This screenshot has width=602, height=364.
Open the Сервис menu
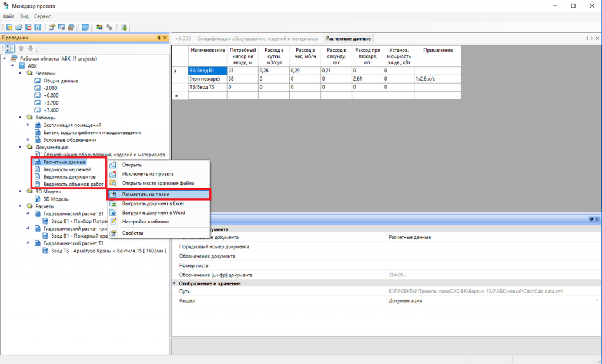42,16
